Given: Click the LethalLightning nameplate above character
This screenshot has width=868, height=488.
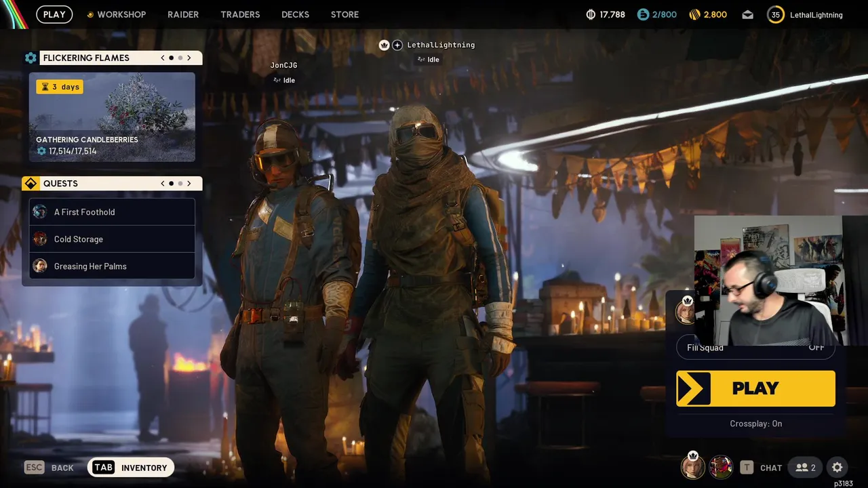Looking at the screenshot, I should pos(441,45).
